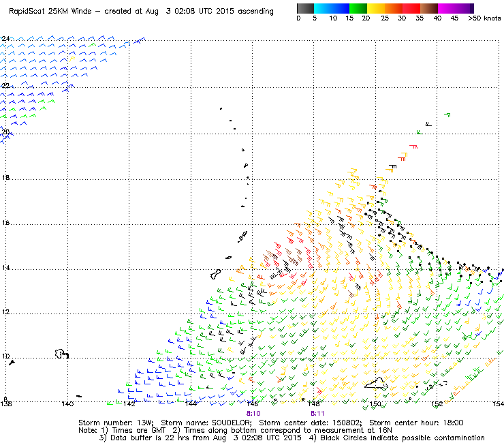Image resolution: width=504 pixels, height=443 pixels.
Task: Click the cyan 5–10 knots legend swatch
Action: pyautogui.click(x=323, y=8)
